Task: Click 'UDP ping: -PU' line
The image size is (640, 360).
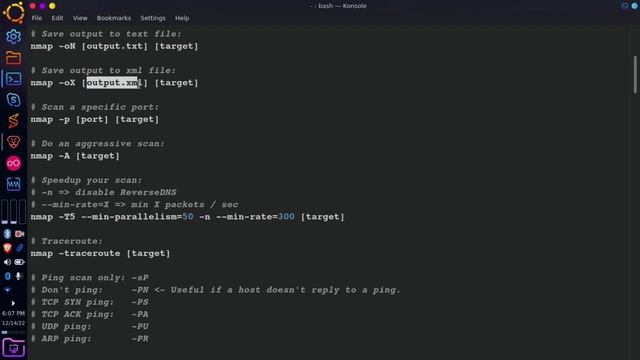Action: tap(89, 327)
